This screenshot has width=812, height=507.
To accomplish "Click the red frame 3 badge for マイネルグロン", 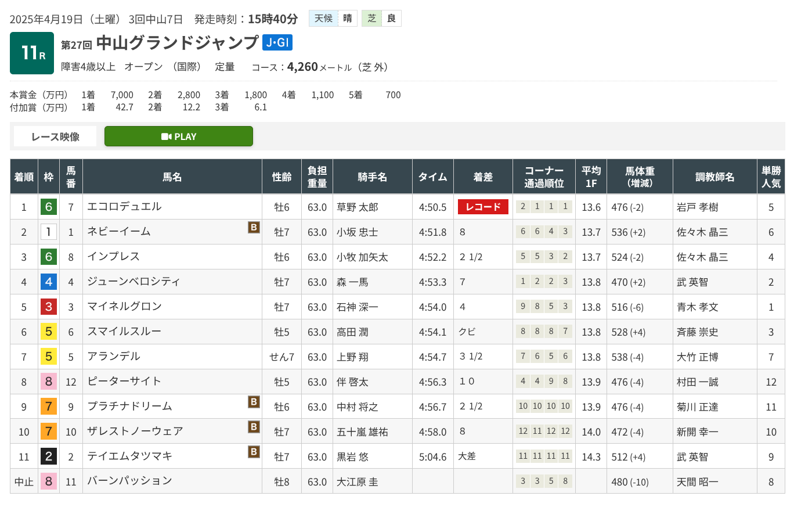I will click(49, 307).
